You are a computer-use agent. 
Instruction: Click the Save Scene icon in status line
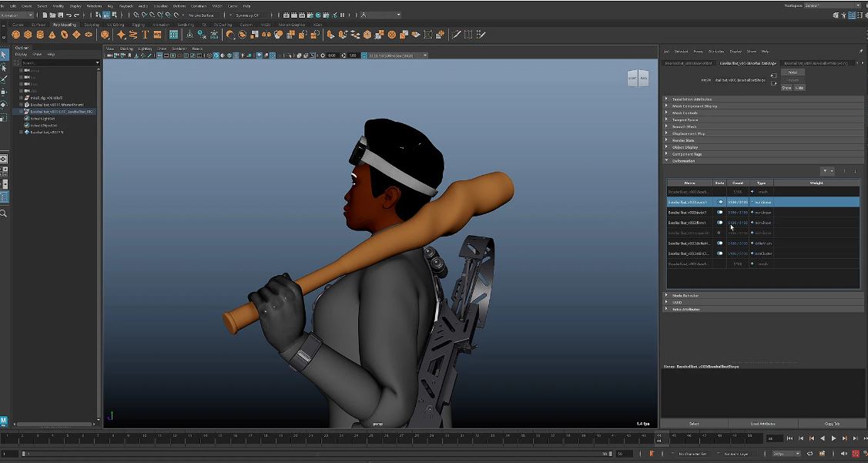[60, 15]
